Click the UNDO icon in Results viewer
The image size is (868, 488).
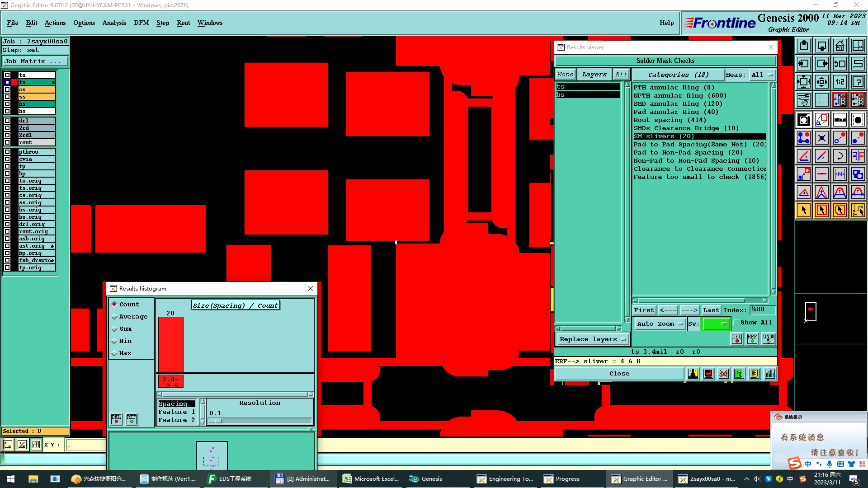point(768,339)
